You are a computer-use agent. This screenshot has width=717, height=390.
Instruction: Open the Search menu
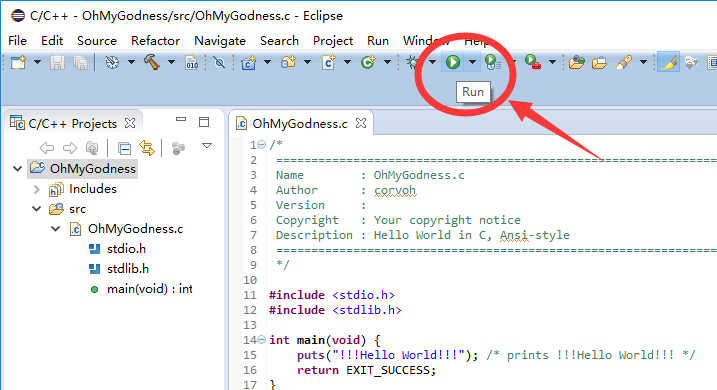[x=279, y=41]
